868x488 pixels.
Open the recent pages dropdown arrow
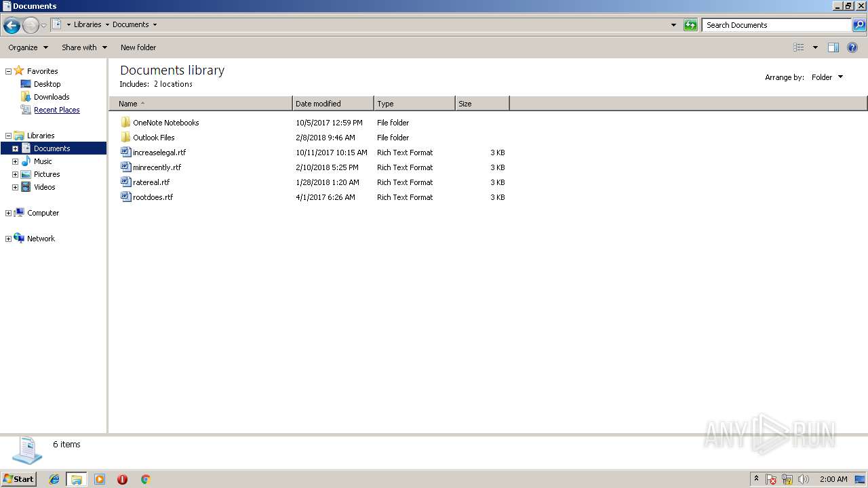tap(43, 26)
